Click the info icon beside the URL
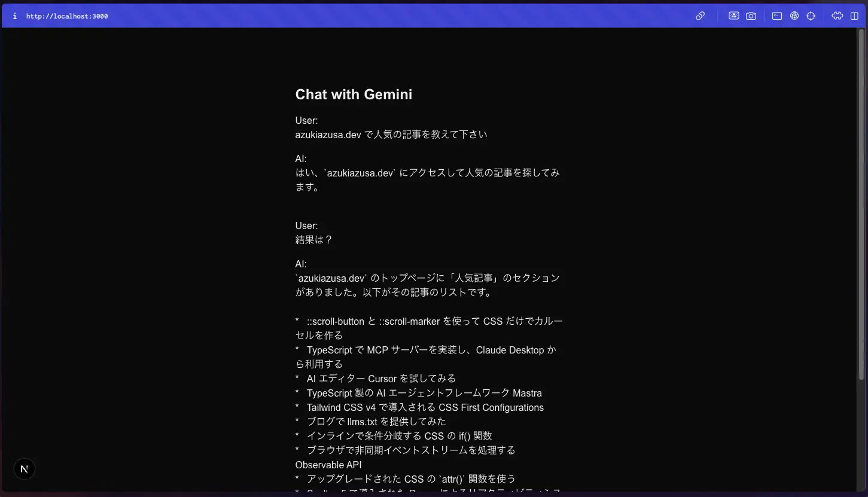The height and width of the screenshot is (497, 868). point(14,16)
